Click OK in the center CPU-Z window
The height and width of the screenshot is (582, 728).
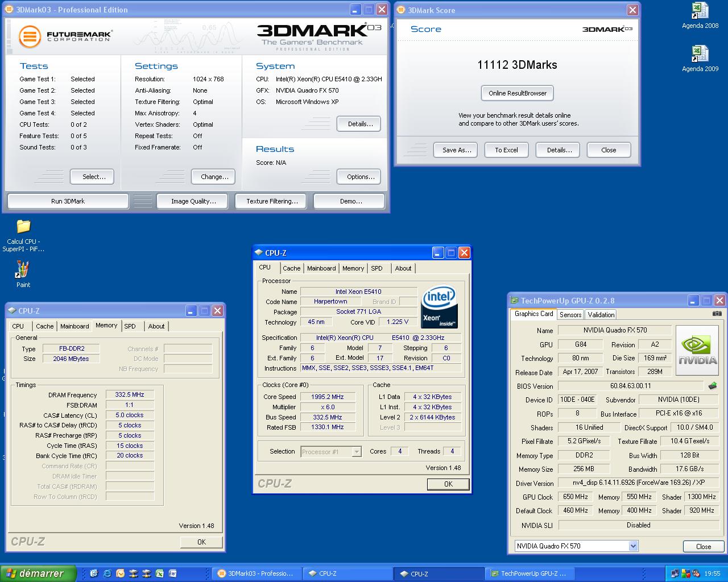click(x=448, y=484)
